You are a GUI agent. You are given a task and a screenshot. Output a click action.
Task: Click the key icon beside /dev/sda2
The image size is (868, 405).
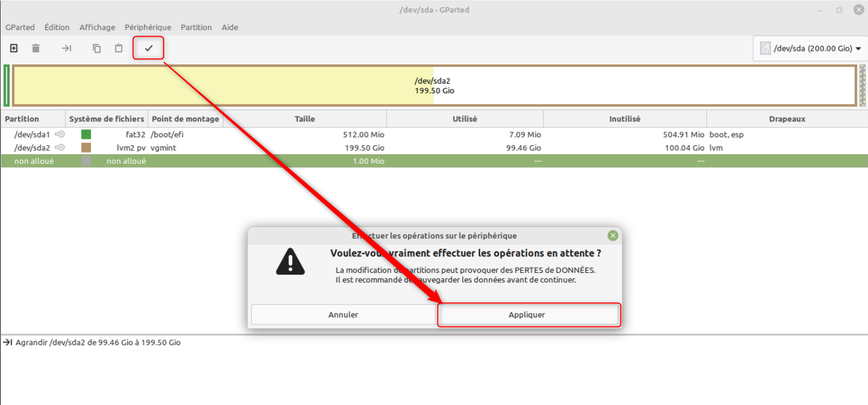pos(59,147)
